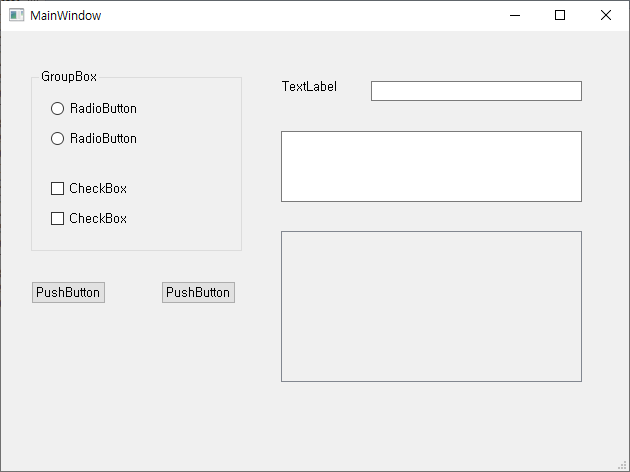This screenshot has width=630, height=472.
Task: Maximize the MainWindow window
Action: tap(560, 15)
